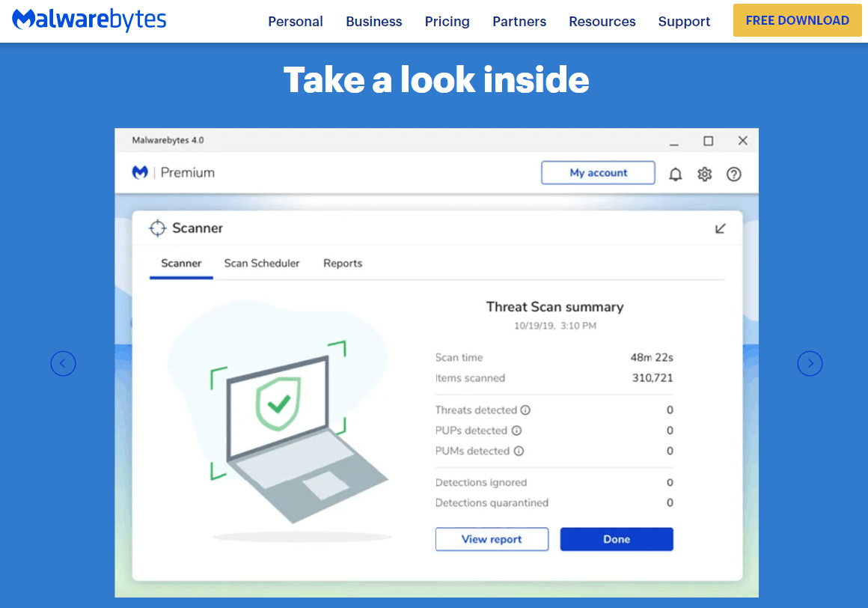868x608 pixels.
Task: Show previous slide with left arrow
Action: click(x=63, y=364)
